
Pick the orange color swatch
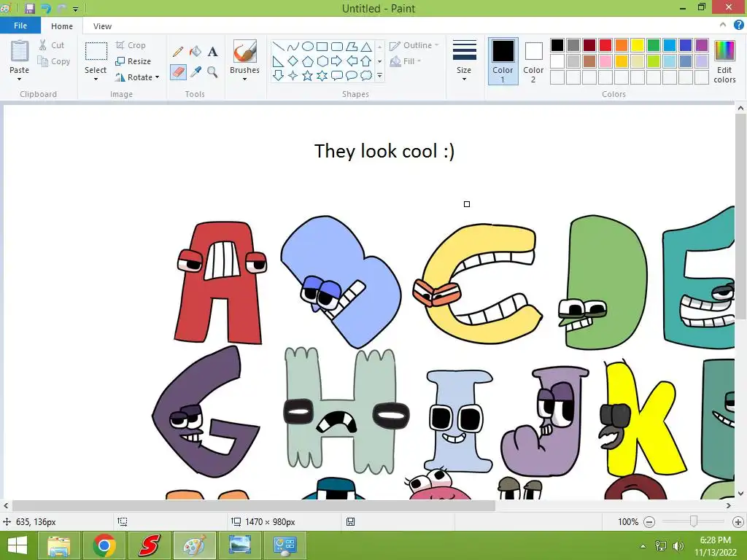click(x=622, y=45)
